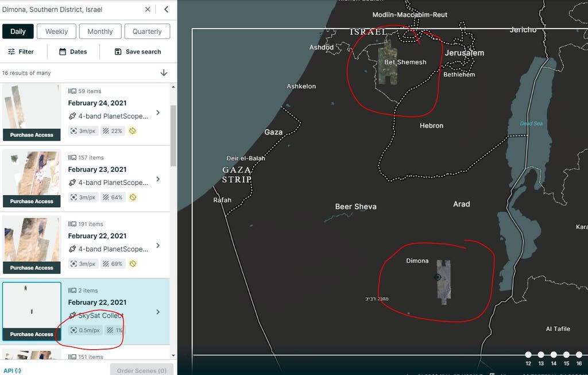Viewport: 588px width, 375px height.
Task: Click the 59 items count icon
Action: pos(72,91)
